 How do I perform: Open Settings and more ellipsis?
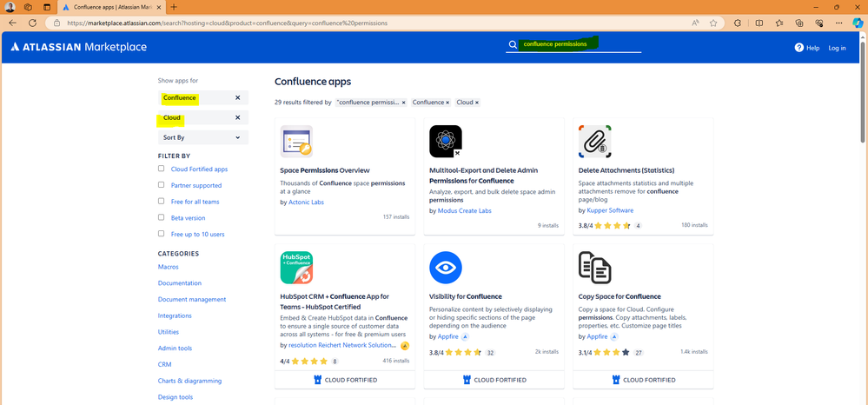coord(840,23)
